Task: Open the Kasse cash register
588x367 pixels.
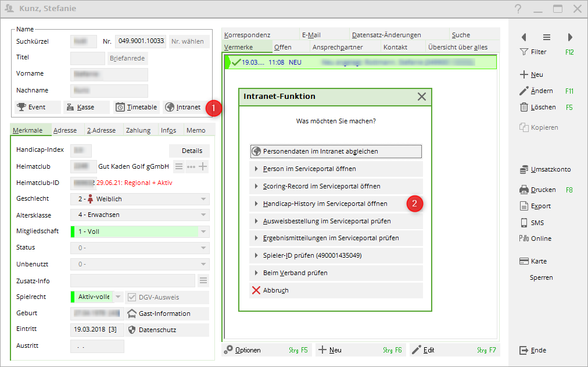Action: pyautogui.click(x=86, y=107)
